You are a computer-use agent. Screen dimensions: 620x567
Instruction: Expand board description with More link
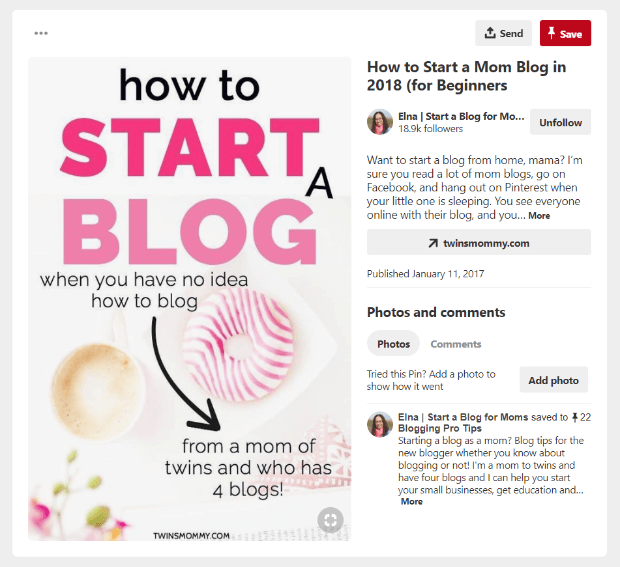[x=412, y=501]
